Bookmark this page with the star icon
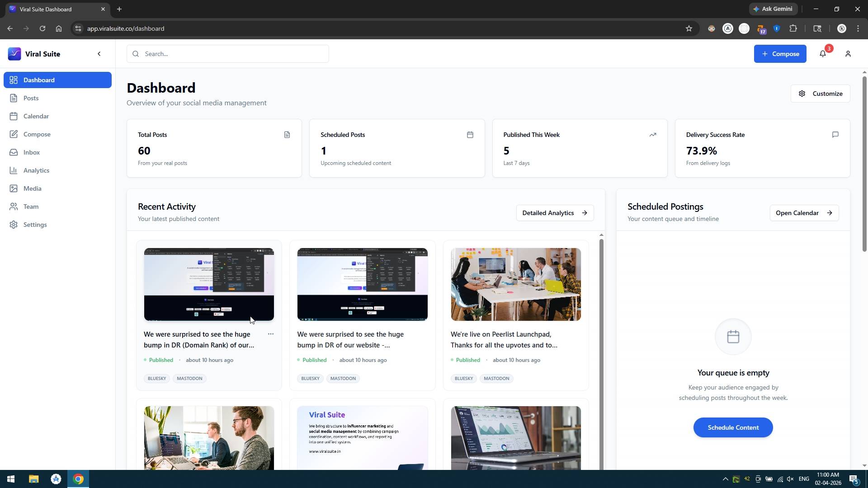This screenshot has width=868, height=488. pos(689,28)
